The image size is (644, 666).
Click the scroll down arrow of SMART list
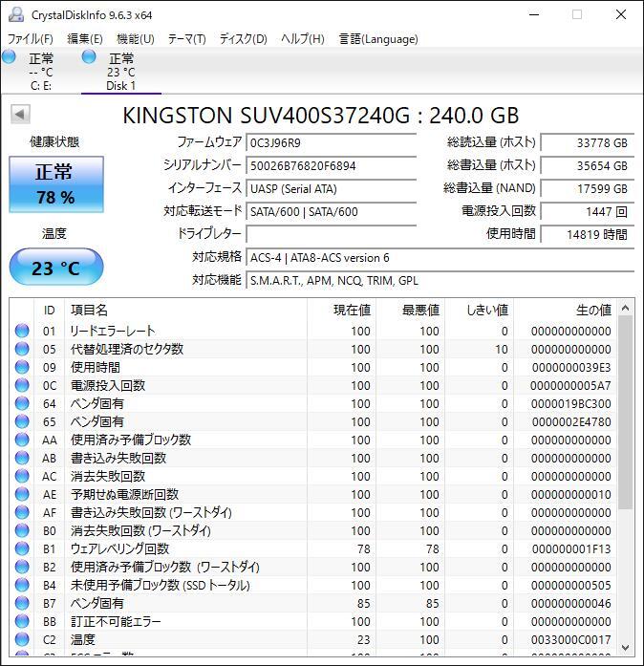(625, 647)
